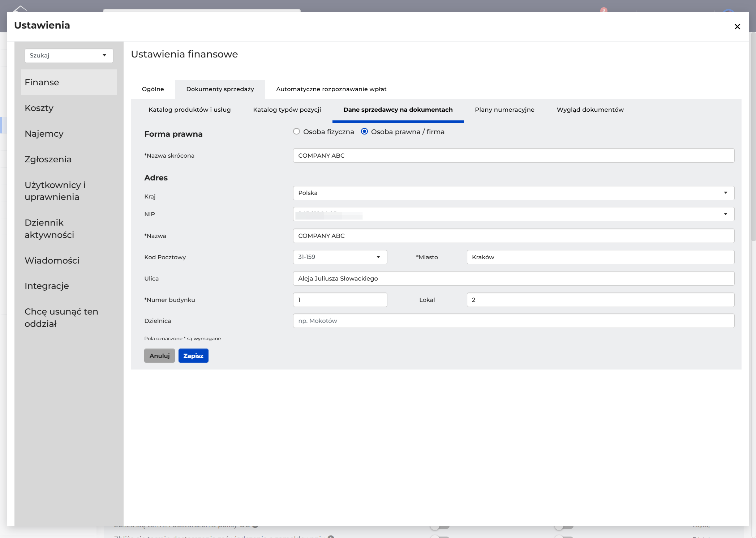The height and width of the screenshot is (538, 756).
Task: Close the Ustawienia dialog with X icon
Action: [737, 26]
